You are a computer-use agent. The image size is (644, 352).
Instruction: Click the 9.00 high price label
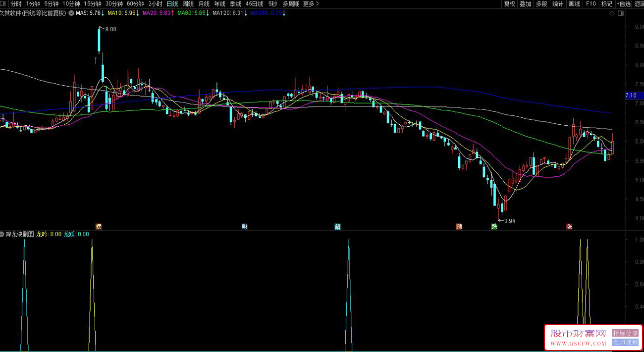[111, 30]
